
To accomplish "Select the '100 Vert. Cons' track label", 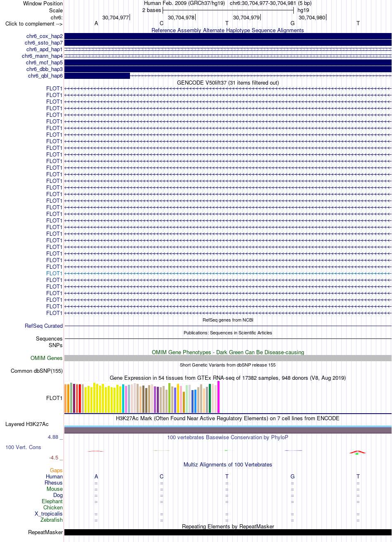I will point(23,447).
